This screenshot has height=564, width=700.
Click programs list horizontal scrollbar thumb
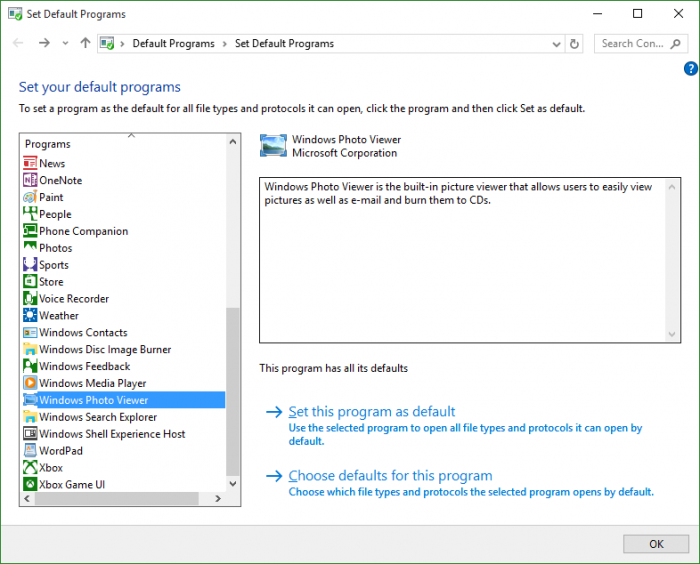click(117, 498)
